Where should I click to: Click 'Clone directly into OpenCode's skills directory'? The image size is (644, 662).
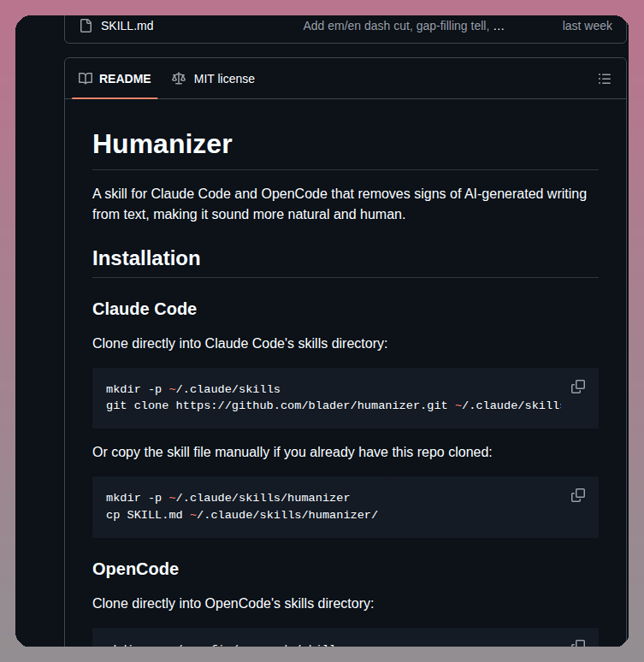[233, 603]
